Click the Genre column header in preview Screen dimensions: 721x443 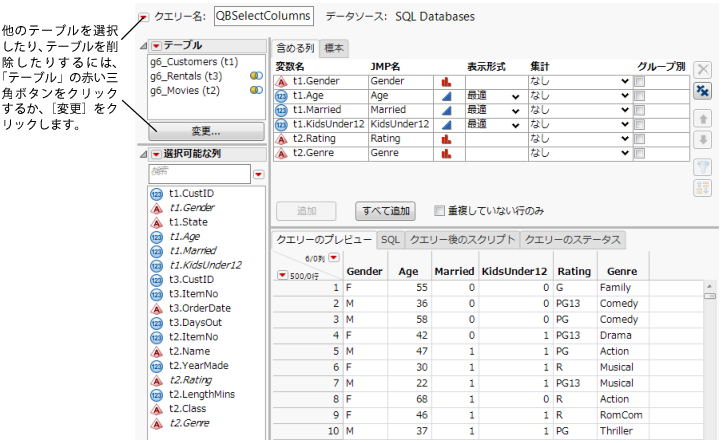tap(622, 271)
